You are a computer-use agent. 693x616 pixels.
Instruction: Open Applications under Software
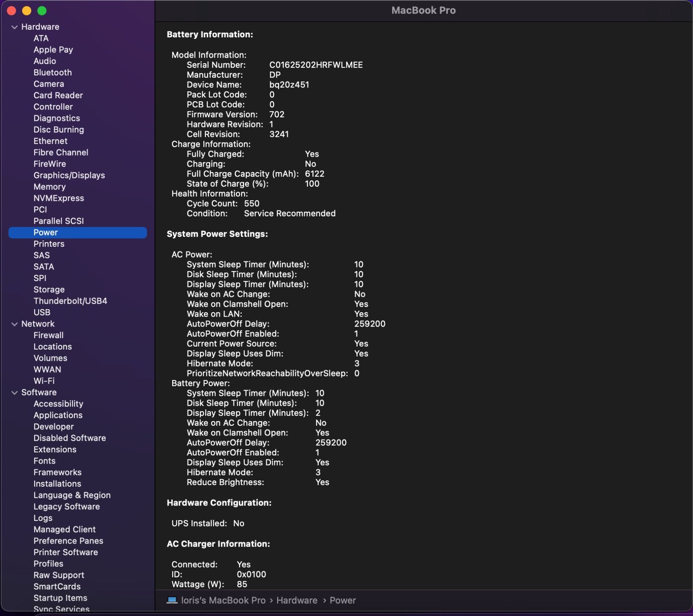click(58, 415)
